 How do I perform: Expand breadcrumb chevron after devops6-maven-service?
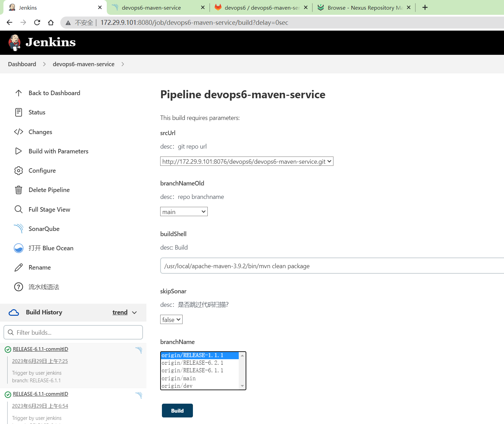click(x=123, y=64)
